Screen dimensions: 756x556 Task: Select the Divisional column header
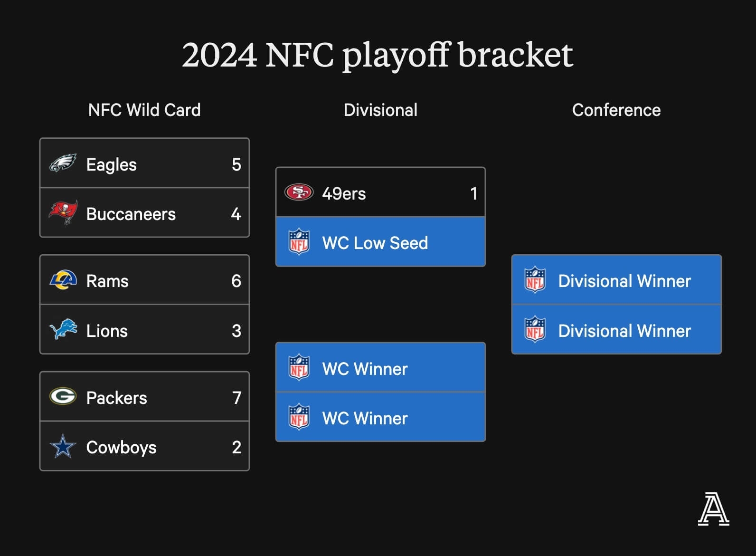pos(380,110)
